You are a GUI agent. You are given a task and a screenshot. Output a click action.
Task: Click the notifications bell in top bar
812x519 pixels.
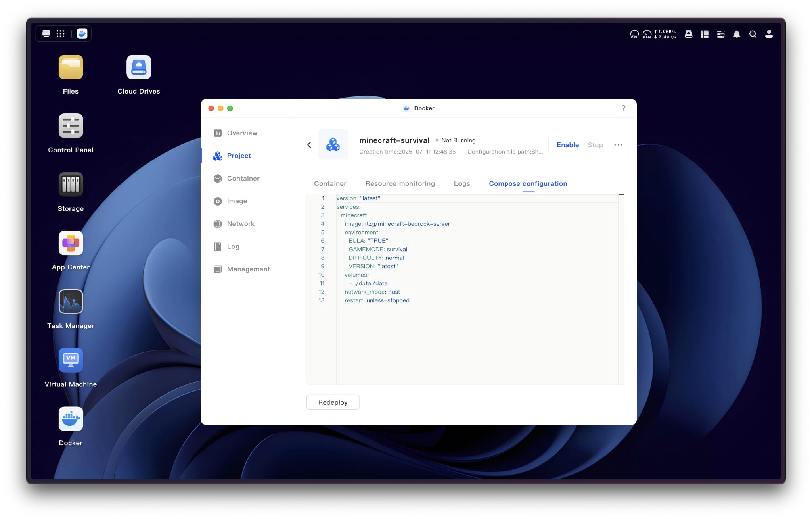[x=737, y=34]
